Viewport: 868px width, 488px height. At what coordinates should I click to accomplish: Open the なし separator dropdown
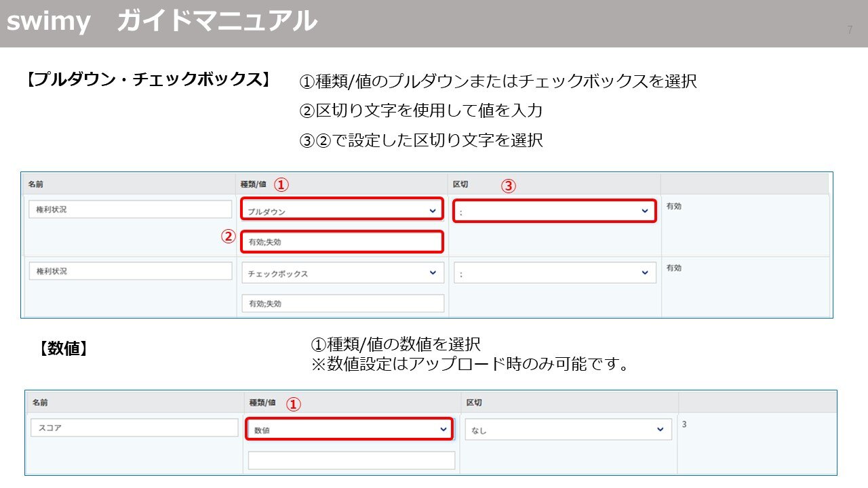coord(568,428)
